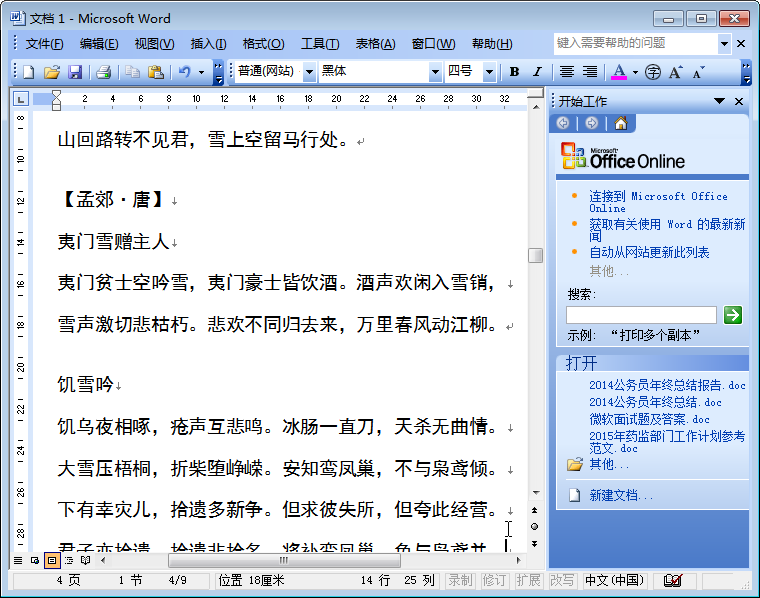Apply justified alignment icon
The height and width of the screenshot is (598, 760).
[x=567, y=72]
